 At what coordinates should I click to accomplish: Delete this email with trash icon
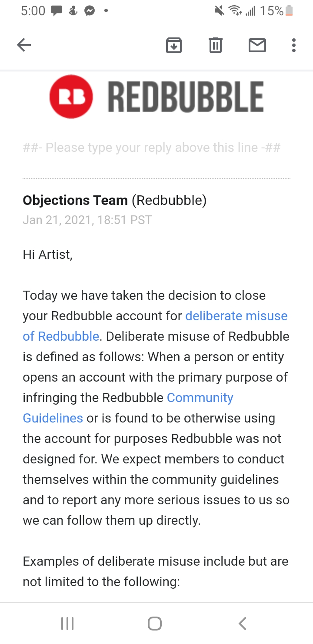[x=216, y=45]
